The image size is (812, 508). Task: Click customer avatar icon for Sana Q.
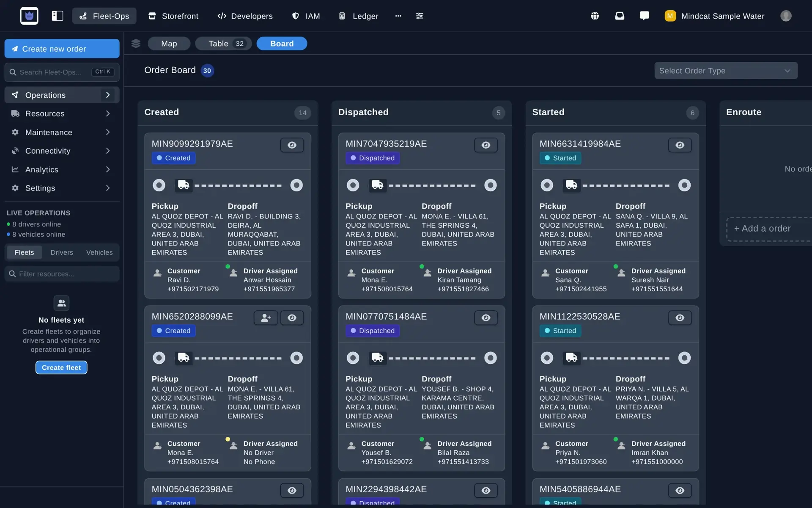[546, 273]
